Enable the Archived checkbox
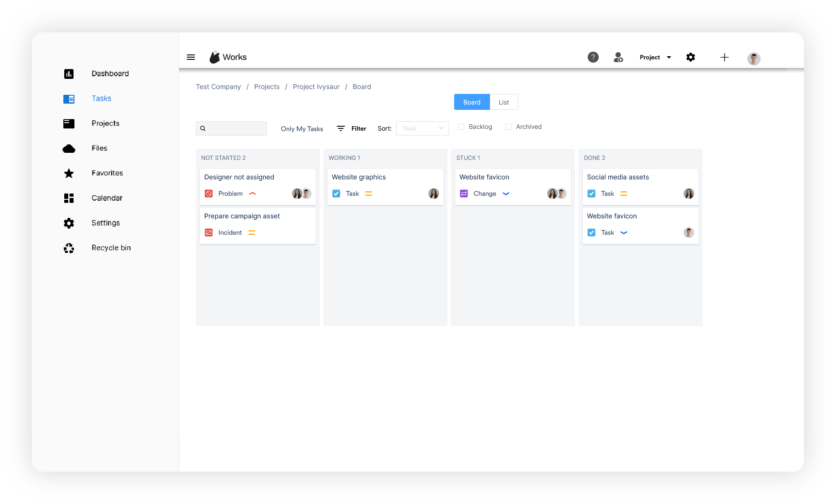 508,127
